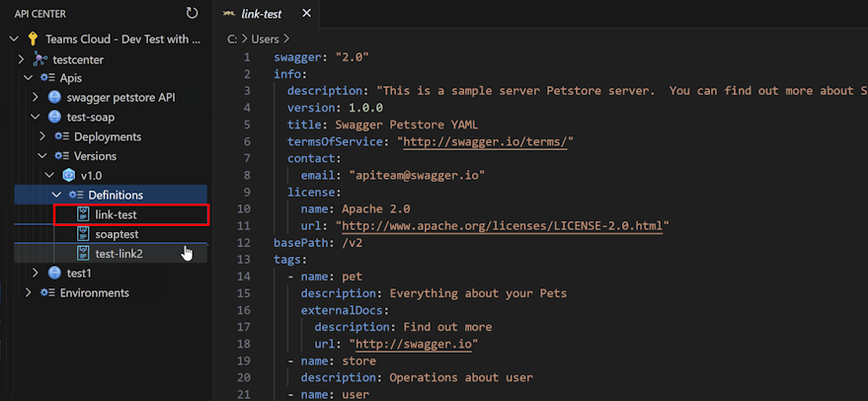Click the C: breadcrumb segment
Viewport: 868px width, 401px height.
pos(232,39)
